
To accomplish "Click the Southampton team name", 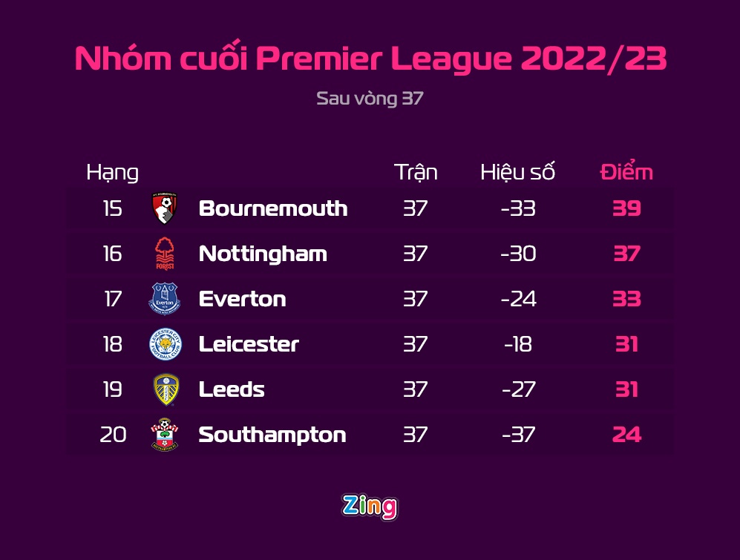I will (x=272, y=435).
